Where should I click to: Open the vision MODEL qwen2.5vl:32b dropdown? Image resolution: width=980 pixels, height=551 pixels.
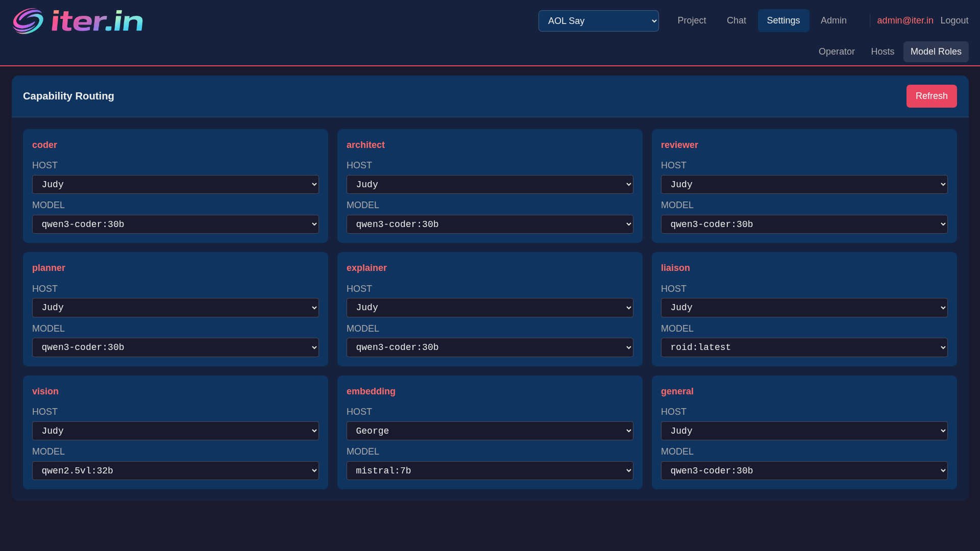(175, 471)
